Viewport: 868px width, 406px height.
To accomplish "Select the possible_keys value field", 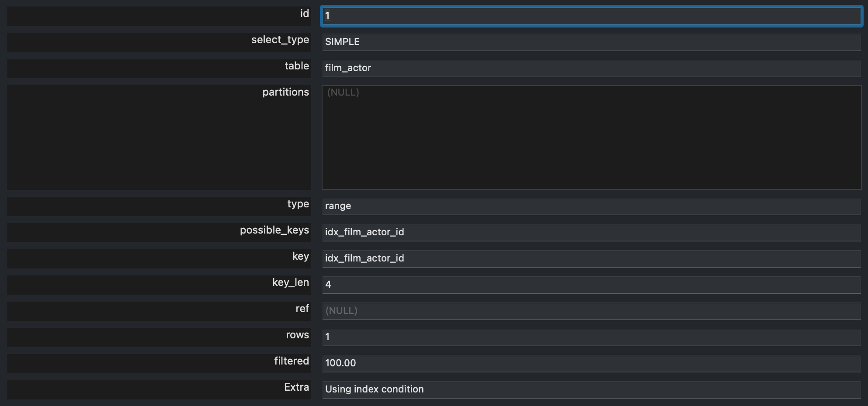I will pos(591,232).
